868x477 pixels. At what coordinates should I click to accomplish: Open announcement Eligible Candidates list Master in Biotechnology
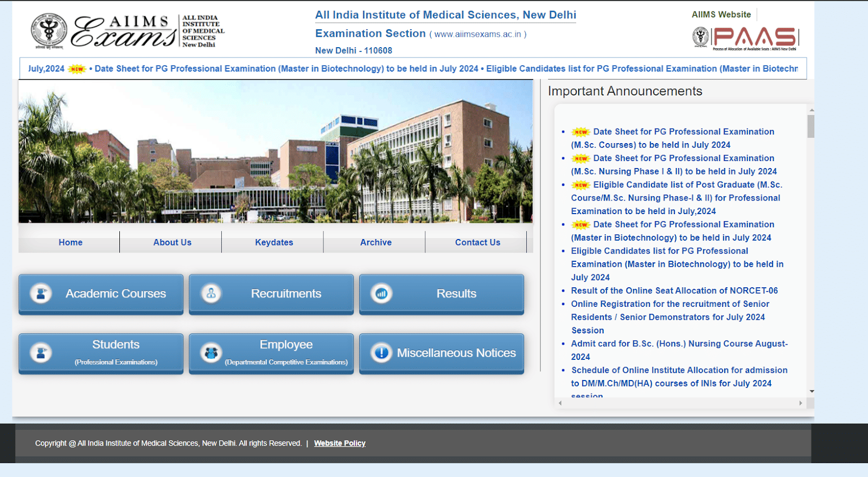(x=677, y=264)
